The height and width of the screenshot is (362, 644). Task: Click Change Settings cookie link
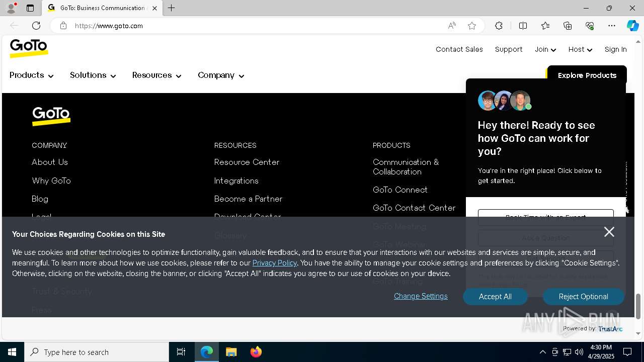421,296
